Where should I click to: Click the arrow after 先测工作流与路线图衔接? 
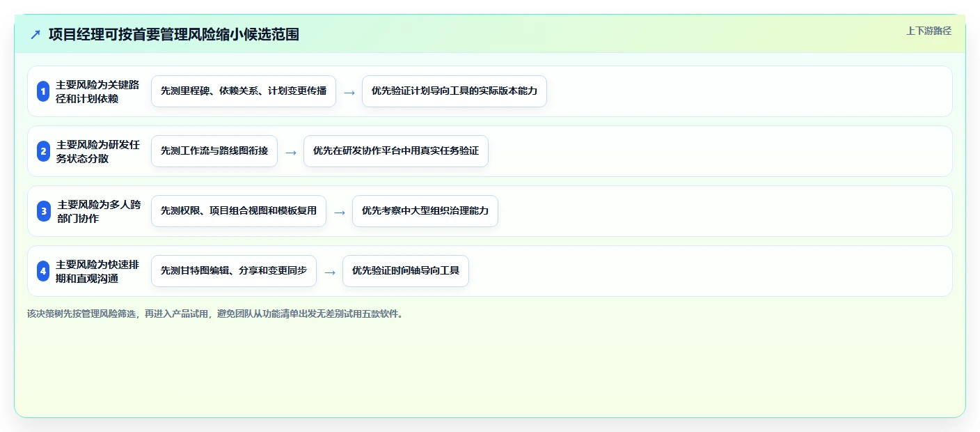[x=291, y=152]
